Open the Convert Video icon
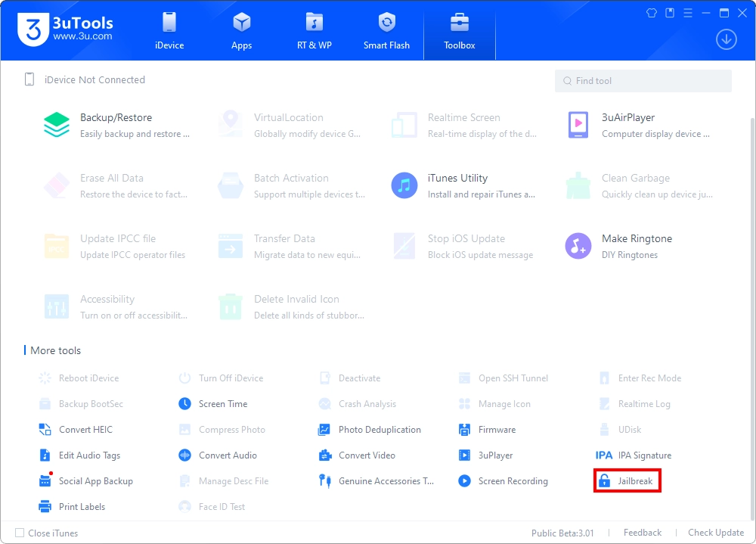This screenshot has height=544, width=756. (325, 455)
